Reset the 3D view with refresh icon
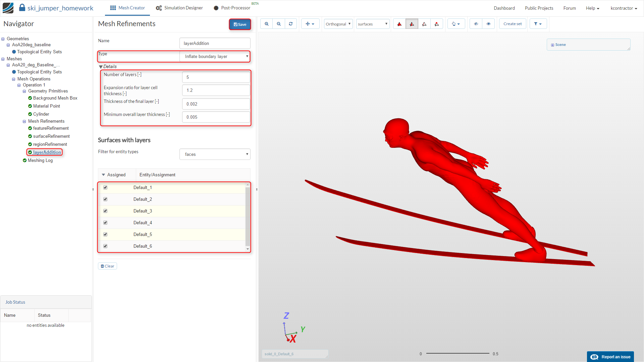Screen dimensions: 644x362 [x=291, y=24]
